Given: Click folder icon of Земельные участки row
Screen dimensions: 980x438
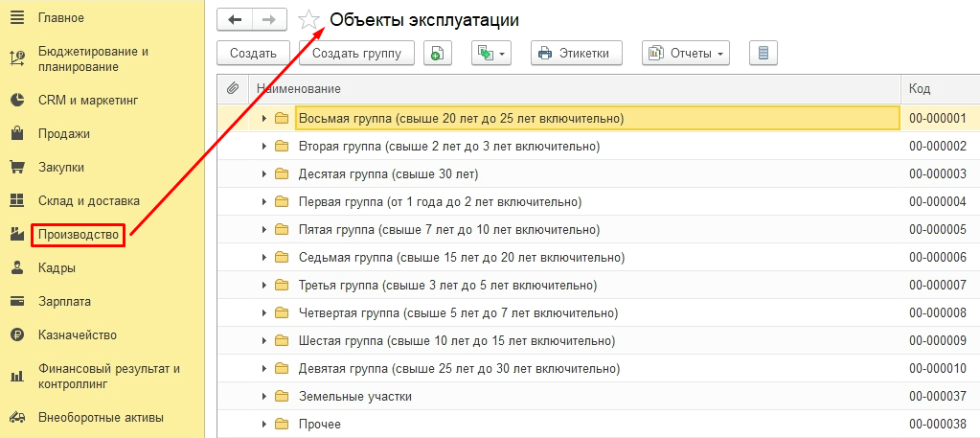Looking at the screenshot, I should [282, 397].
